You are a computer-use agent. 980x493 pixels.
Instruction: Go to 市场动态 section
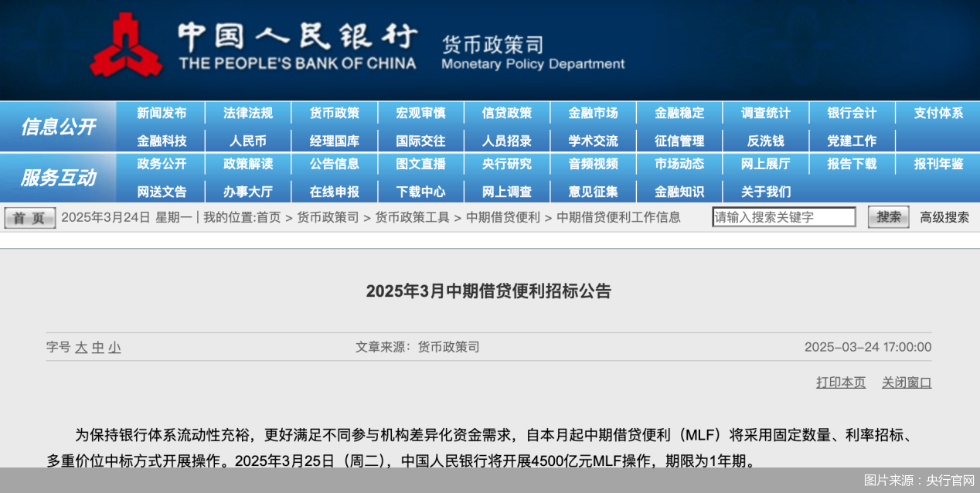tap(679, 164)
